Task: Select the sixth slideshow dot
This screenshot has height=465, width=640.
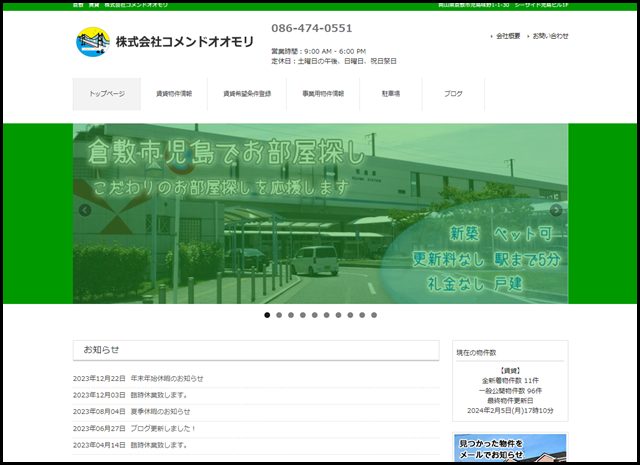Action: 326,315
